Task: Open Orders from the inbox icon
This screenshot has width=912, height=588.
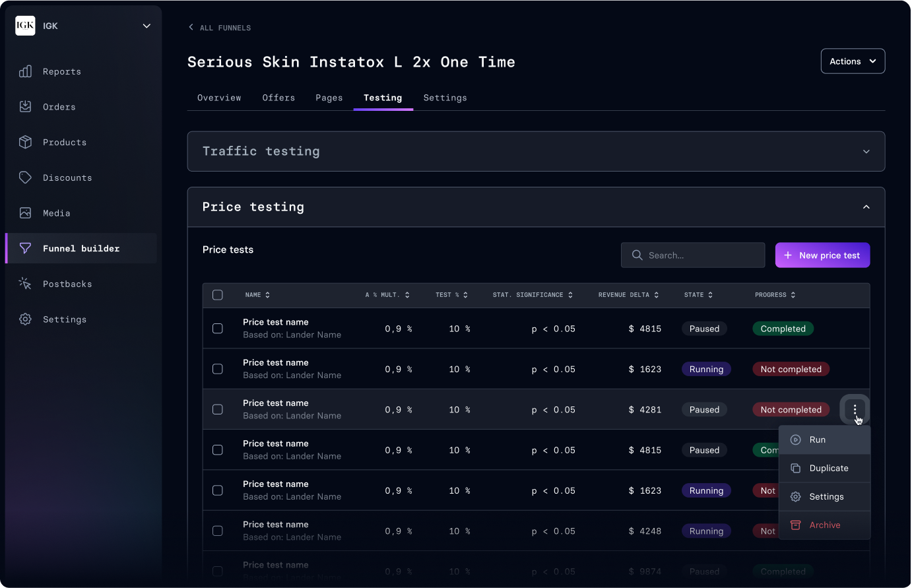Action: pos(25,106)
